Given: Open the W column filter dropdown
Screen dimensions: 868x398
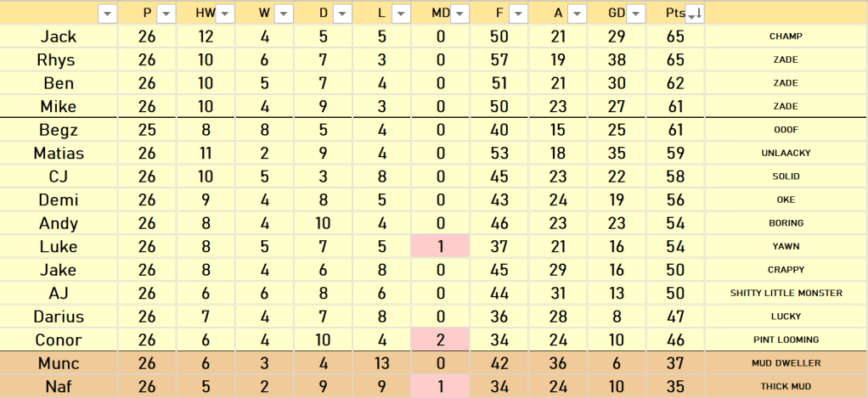Looking at the screenshot, I should (x=284, y=14).
